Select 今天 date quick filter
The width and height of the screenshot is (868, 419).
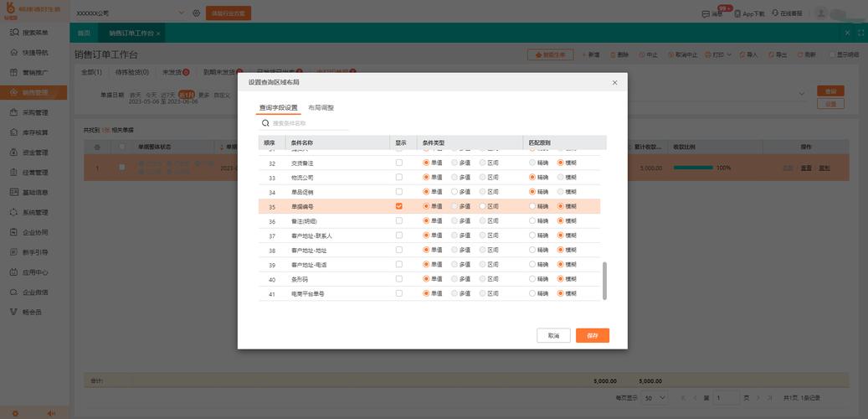coord(152,95)
